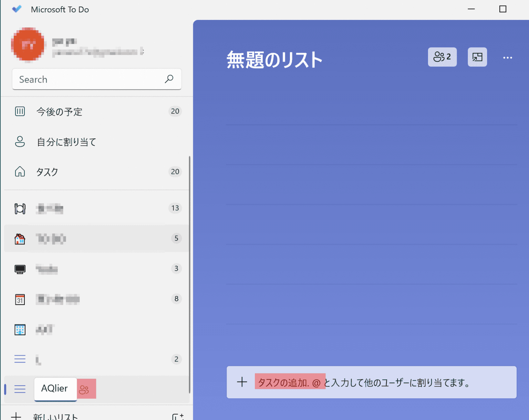Select the grid-calendar icon list
529x420 pixels.
pyautogui.click(x=20, y=329)
